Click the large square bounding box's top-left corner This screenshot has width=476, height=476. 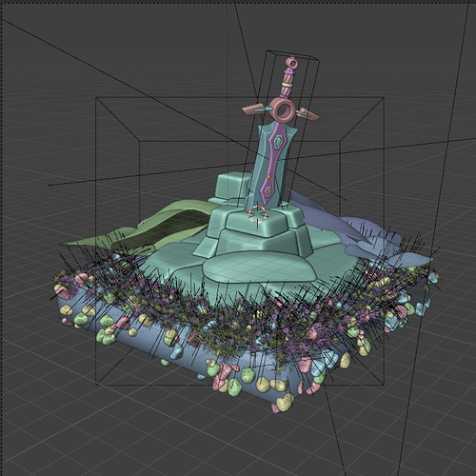click(x=96, y=97)
